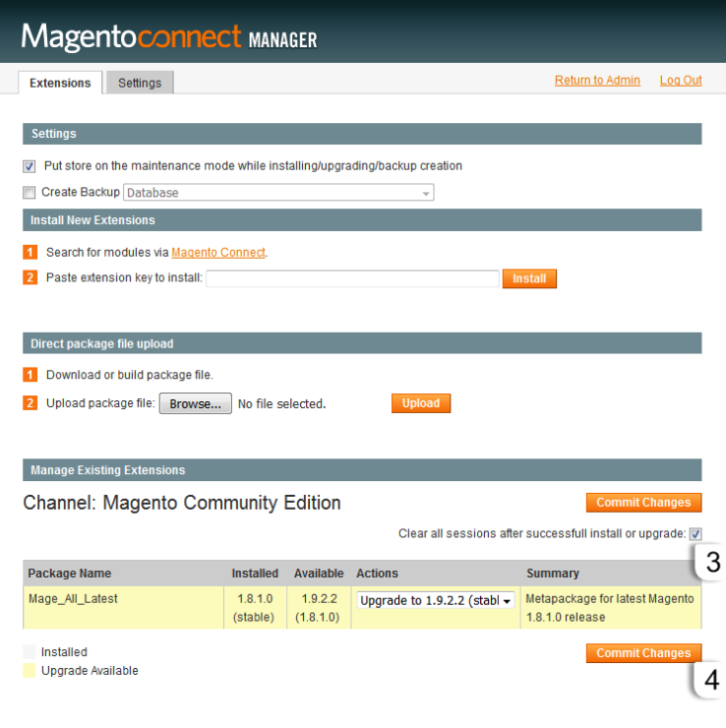Click Commit Changes above the package table

[x=643, y=503]
